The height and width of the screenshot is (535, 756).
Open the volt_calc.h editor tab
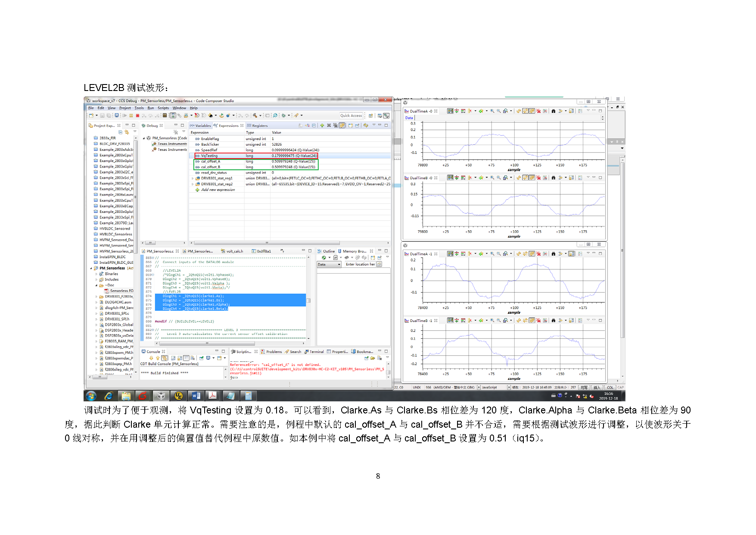pyautogui.click(x=232, y=251)
